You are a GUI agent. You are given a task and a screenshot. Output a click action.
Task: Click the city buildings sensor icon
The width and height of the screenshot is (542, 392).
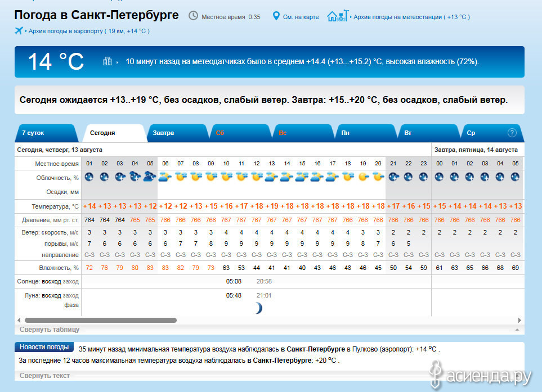(x=107, y=61)
